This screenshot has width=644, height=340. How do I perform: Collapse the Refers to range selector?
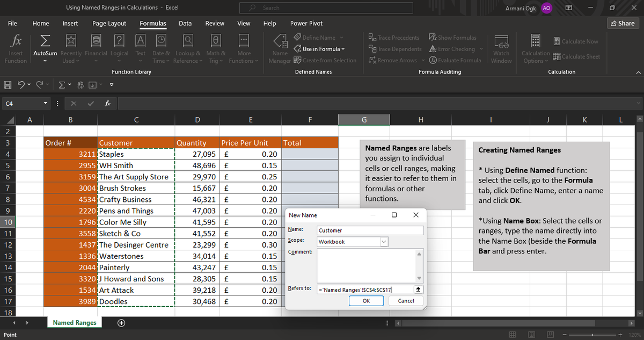[419, 290]
